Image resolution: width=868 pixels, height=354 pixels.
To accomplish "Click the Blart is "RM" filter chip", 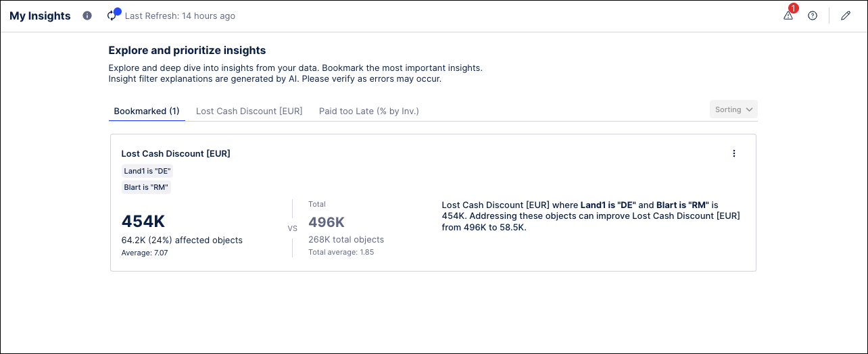I will coord(146,187).
